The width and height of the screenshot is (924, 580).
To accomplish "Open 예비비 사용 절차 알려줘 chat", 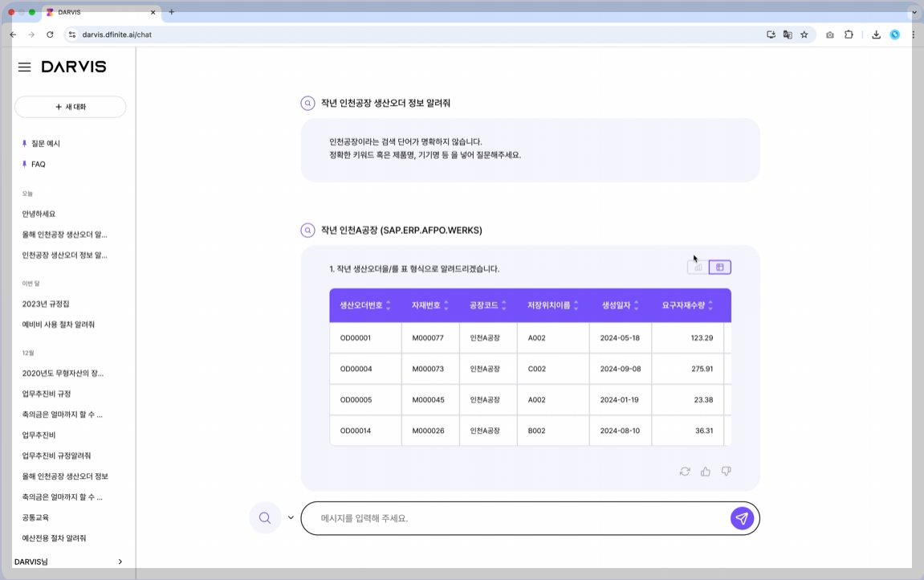I will tap(59, 325).
